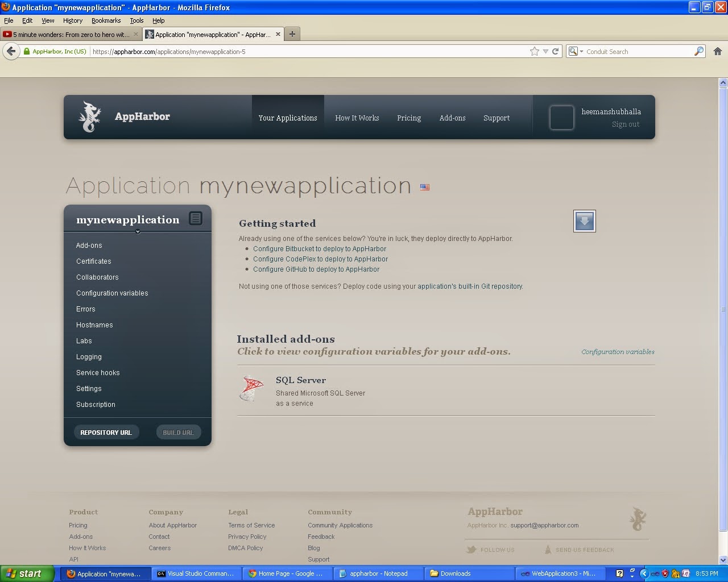Switch to Home Page Google Chrome taskbar item

coord(287,573)
